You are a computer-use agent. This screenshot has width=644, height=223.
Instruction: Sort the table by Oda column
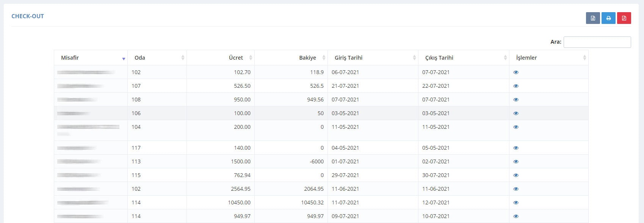click(x=157, y=58)
